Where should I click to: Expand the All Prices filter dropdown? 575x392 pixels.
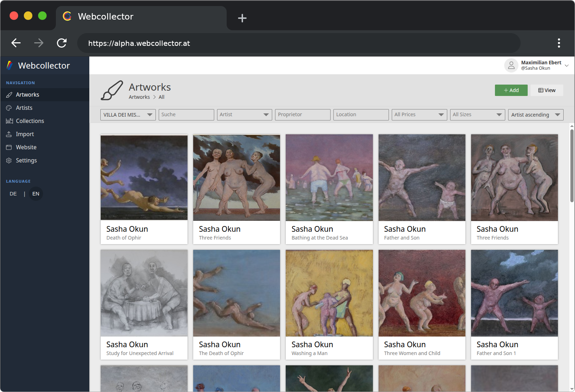pyautogui.click(x=419, y=115)
